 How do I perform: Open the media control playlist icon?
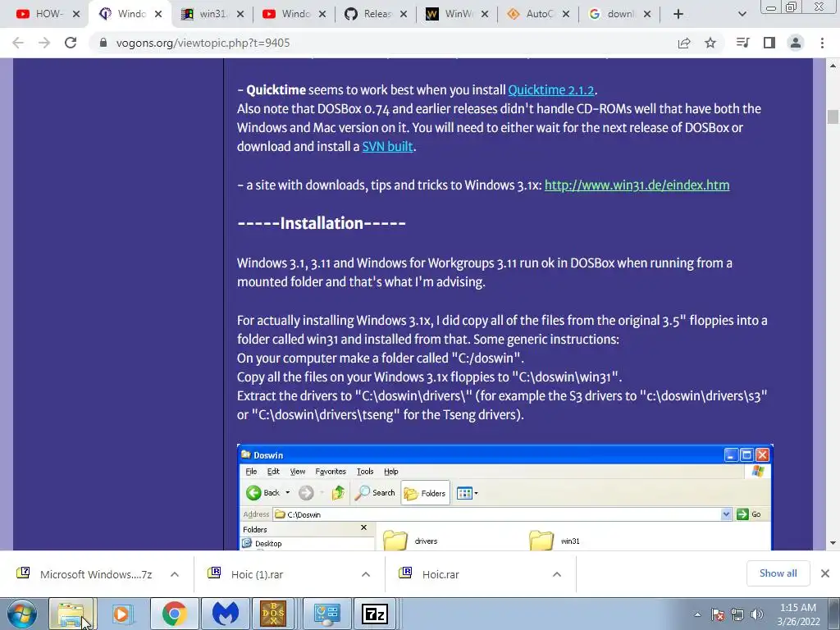pos(742,43)
